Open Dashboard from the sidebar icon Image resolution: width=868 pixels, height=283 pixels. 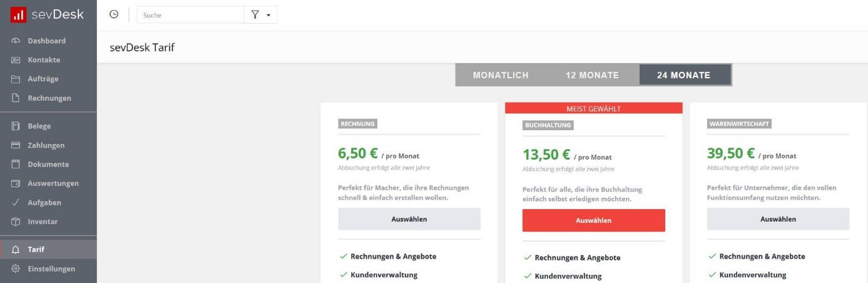click(x=16, y=41)
